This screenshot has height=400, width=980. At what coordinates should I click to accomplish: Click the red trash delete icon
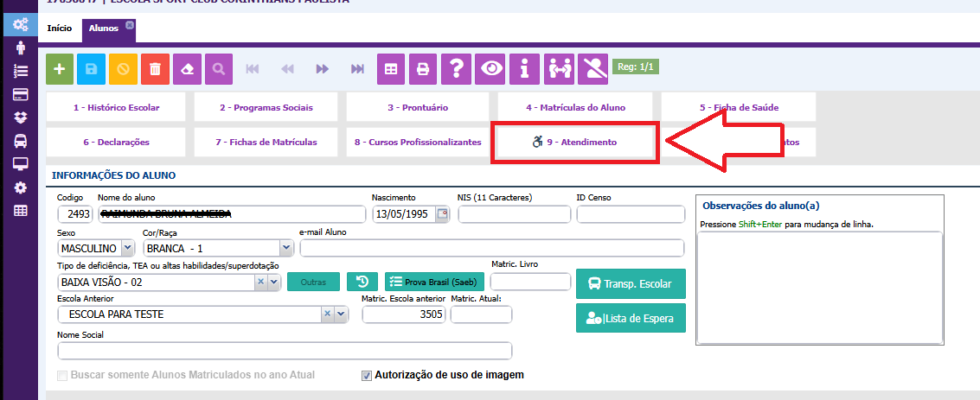pos(155,69)
